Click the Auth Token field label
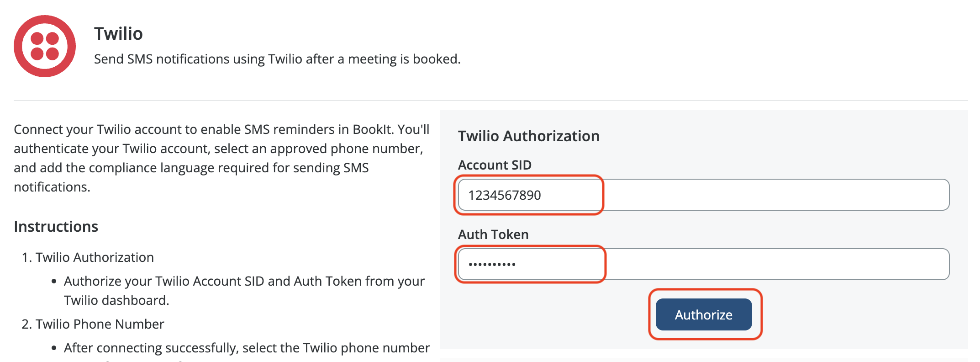Image resolution: width=980 pixels, height=362 pixels. tap(493, 234)
